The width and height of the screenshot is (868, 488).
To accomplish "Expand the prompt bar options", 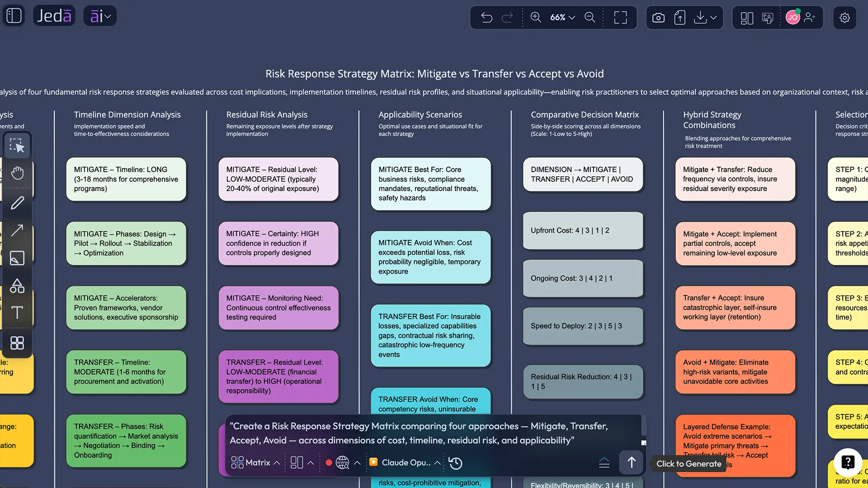I will (x=604, y=463).
